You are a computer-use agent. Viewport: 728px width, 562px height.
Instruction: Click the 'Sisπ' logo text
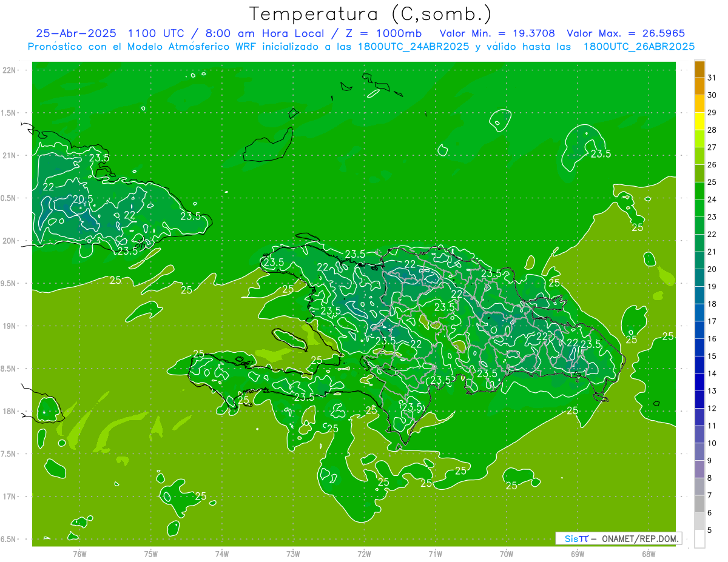(x=576, y=538)
